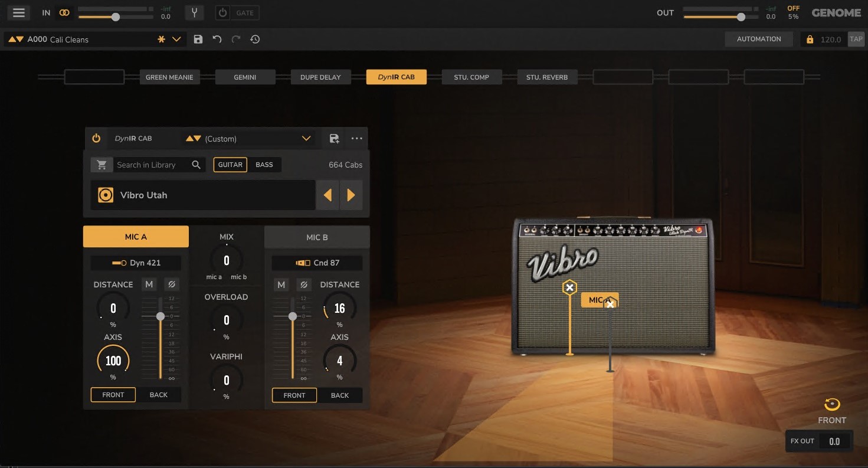868x468 pixels.
Task: Open the tuner fork icon
Action: [x=194, y=12]
